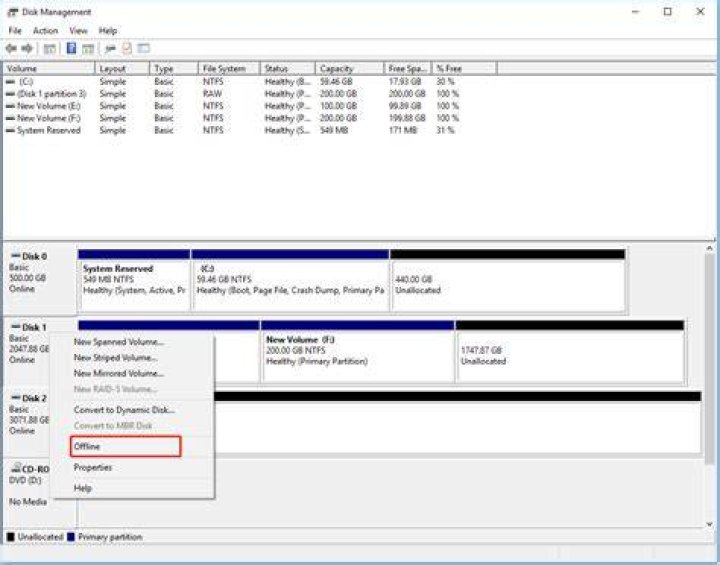Sort by the Layout column header
720x565 pixels.
(x=122, y=68)
